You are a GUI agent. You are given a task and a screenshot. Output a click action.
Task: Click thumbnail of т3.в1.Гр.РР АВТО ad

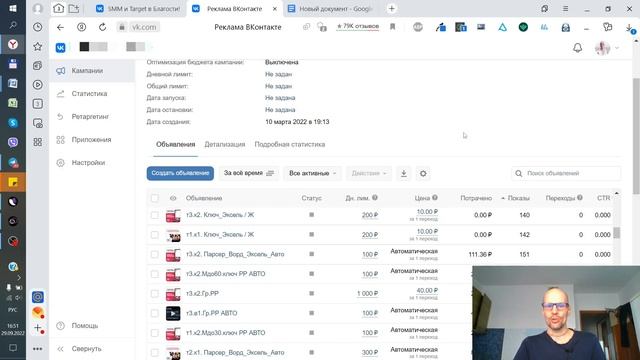pos(173,313)
